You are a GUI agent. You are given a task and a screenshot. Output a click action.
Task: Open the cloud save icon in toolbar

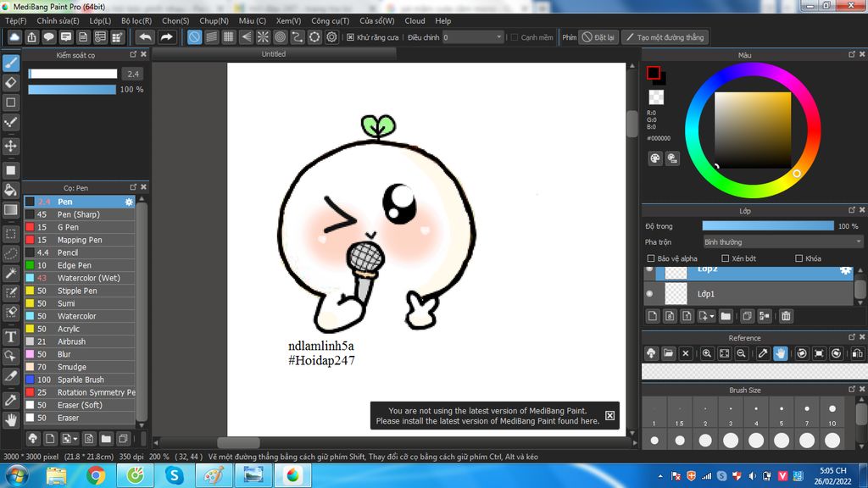click(x=14, y=37)
